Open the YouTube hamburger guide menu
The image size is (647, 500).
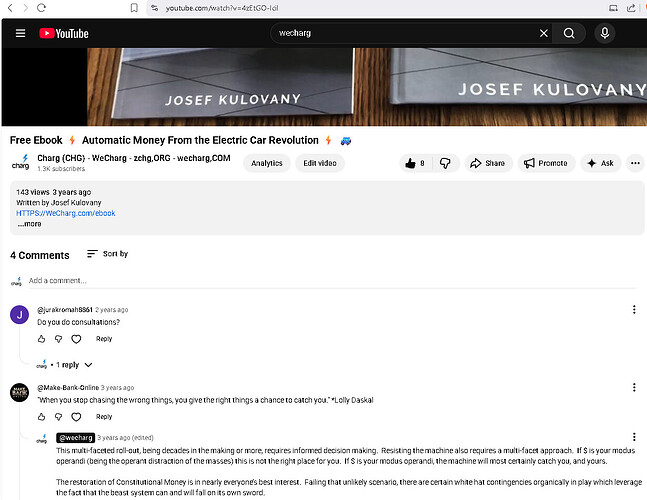click(20, 33)
